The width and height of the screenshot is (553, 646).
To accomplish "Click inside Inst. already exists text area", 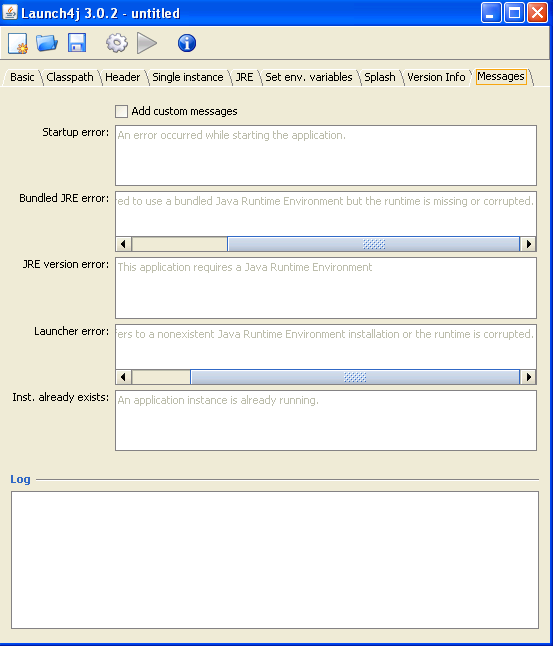I will click(326, 421).
